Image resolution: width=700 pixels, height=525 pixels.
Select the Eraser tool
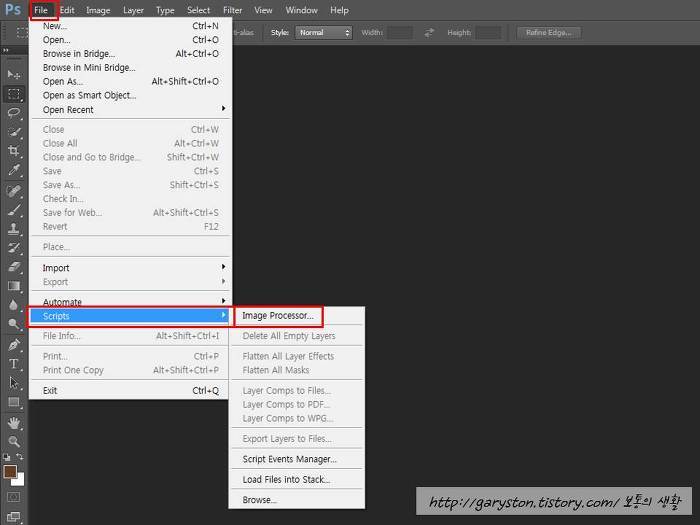tap(14, 267)
